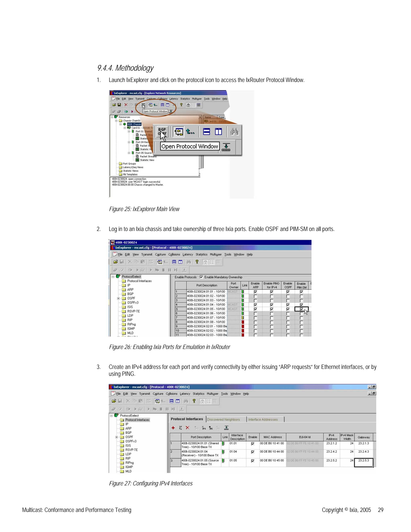Click pause icon in Figure 26 second toolbar
The height and width of the screenshot is (532, 411).
(169, 270)
